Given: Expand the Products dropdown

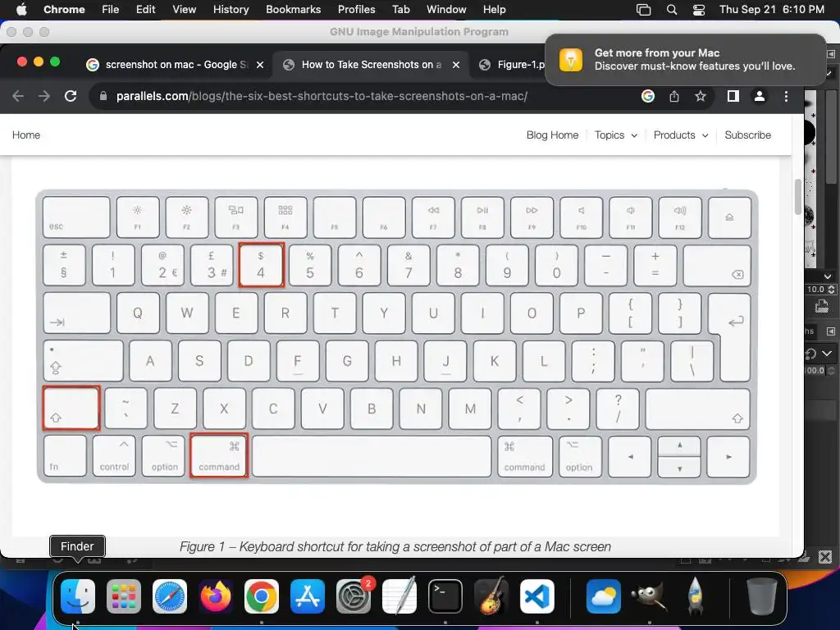Looking at the screenshot, I should pos(680,135).
